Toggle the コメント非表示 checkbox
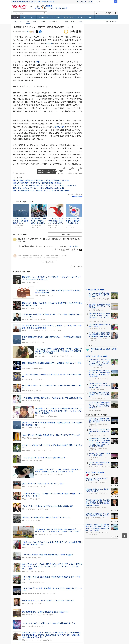This screenshot has height=644, width=129. [71, 267]
